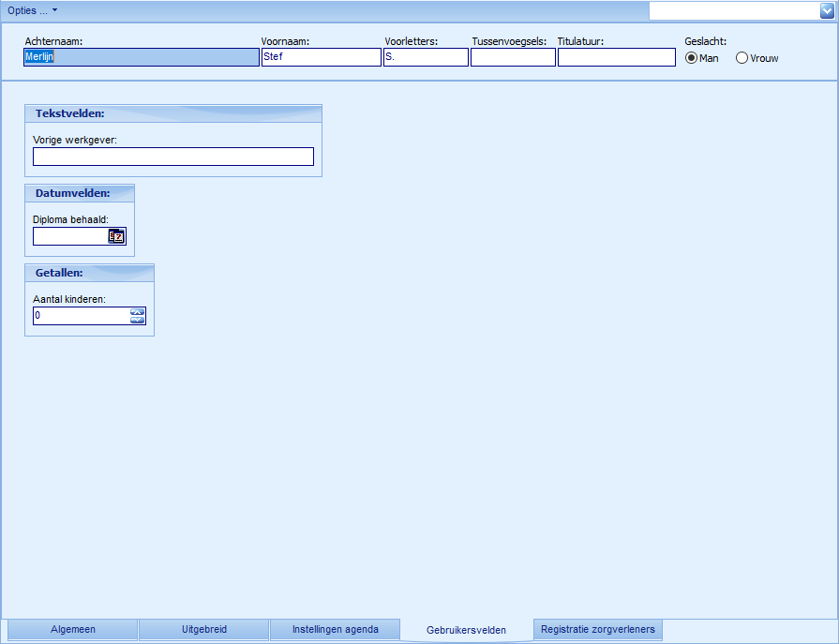Image resolution: width=839 pixels, height=644 pixels.
Task: Open the Registratie zorgverleners tab
Action: tap(598, 630)
